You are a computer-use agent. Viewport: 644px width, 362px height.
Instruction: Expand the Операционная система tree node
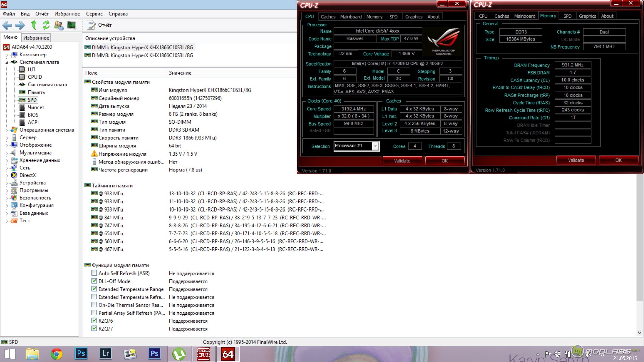(7, 130)
